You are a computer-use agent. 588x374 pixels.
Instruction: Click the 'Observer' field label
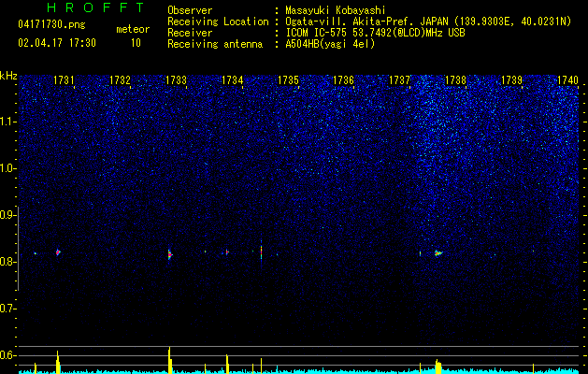[x=190, y=10]
